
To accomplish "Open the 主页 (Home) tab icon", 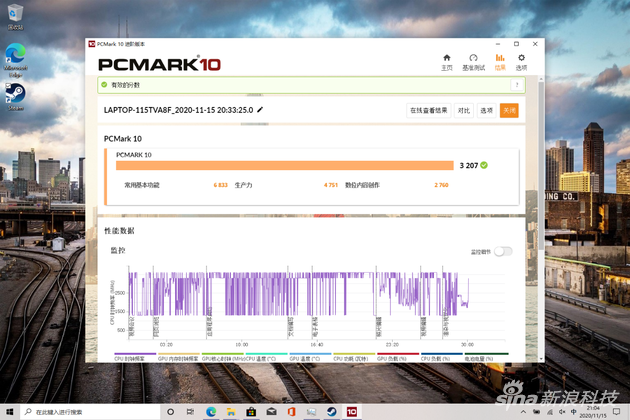I will coord(447,62).
